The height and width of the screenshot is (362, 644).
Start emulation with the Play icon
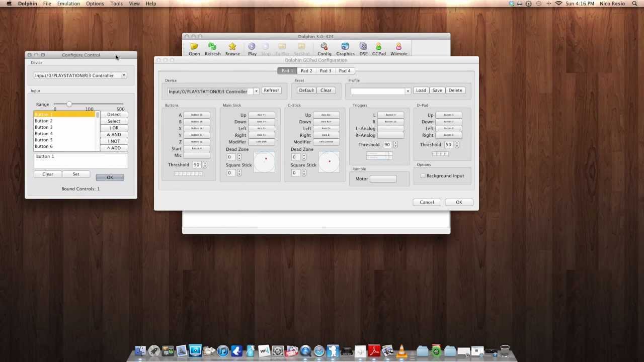point(252,49)
